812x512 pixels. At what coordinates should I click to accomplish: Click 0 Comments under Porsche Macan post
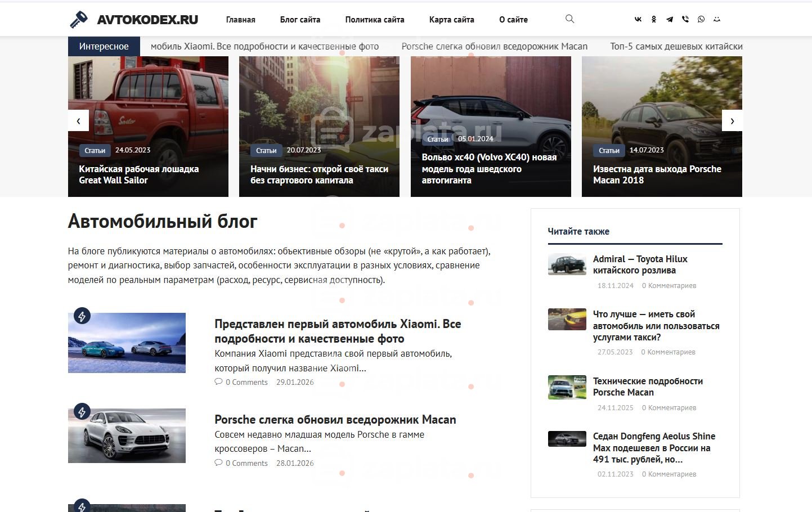tap(246, 463)
